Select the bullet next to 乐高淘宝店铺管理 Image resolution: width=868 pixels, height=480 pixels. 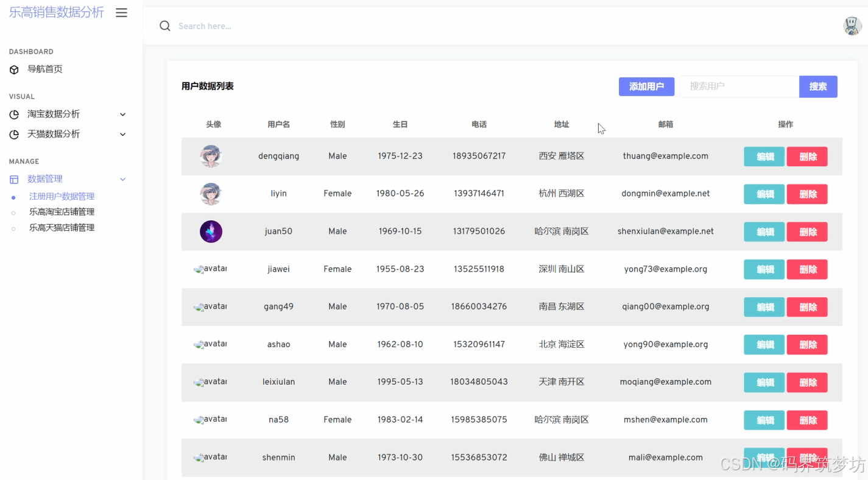14,211
